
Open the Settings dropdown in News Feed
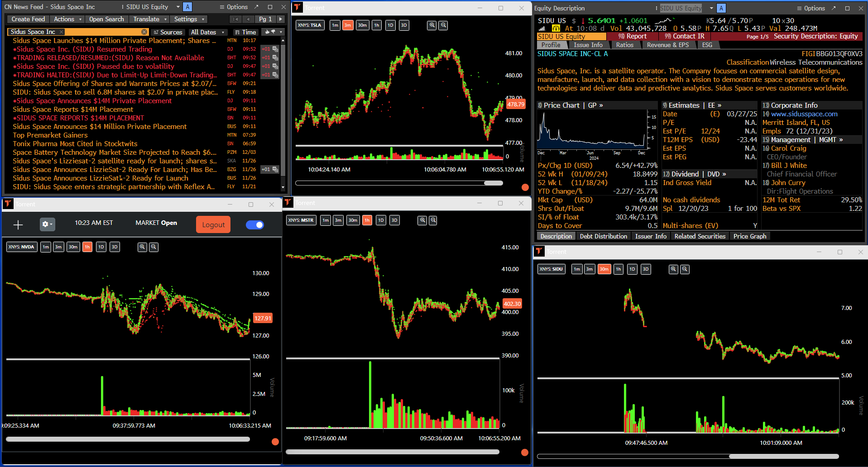(x=189, y=19)
